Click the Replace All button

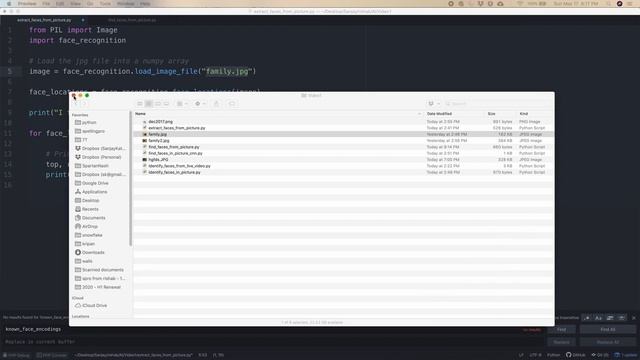point(608,342)
